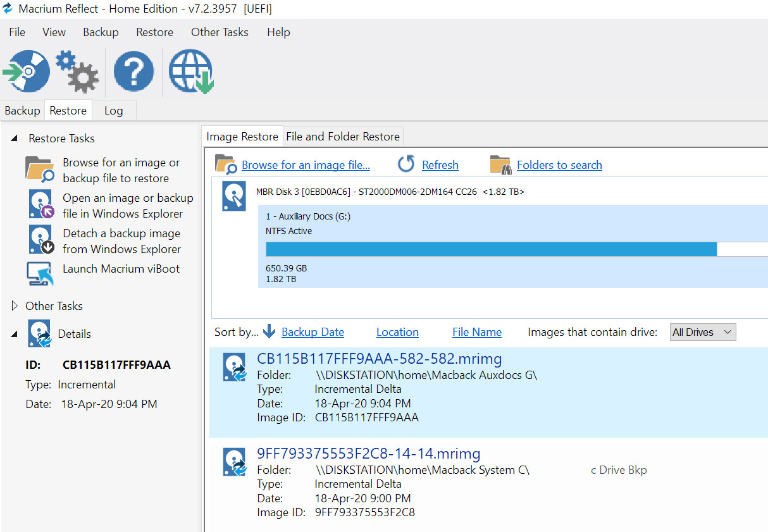
Task: Click Browse for an image file link
Action: coord(306,165)
